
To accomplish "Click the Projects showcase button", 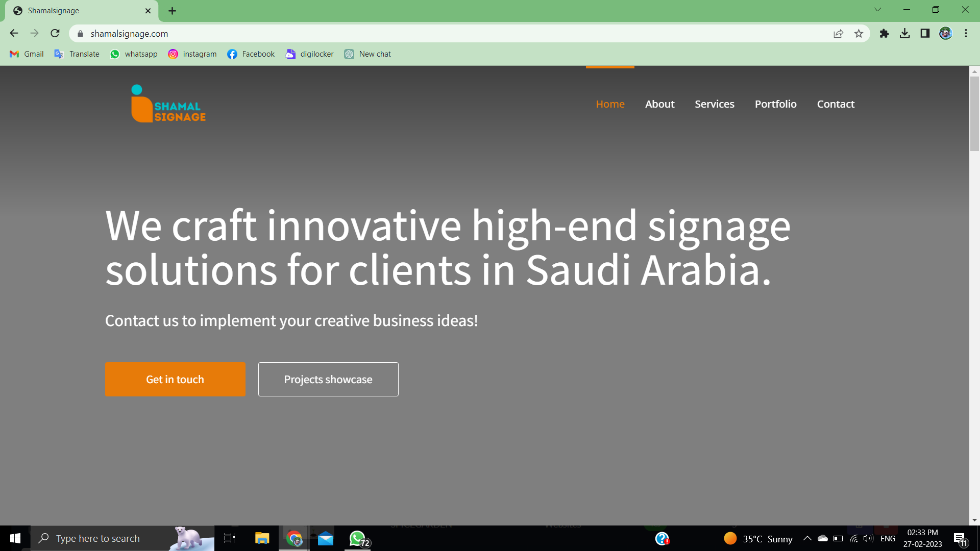I will (x=328, y=380).
